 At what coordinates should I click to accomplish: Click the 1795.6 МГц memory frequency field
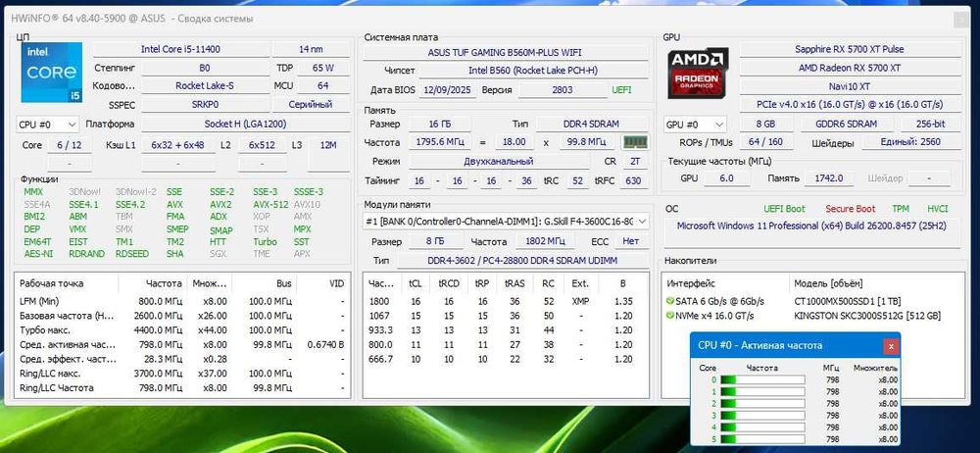coord(440,142)
